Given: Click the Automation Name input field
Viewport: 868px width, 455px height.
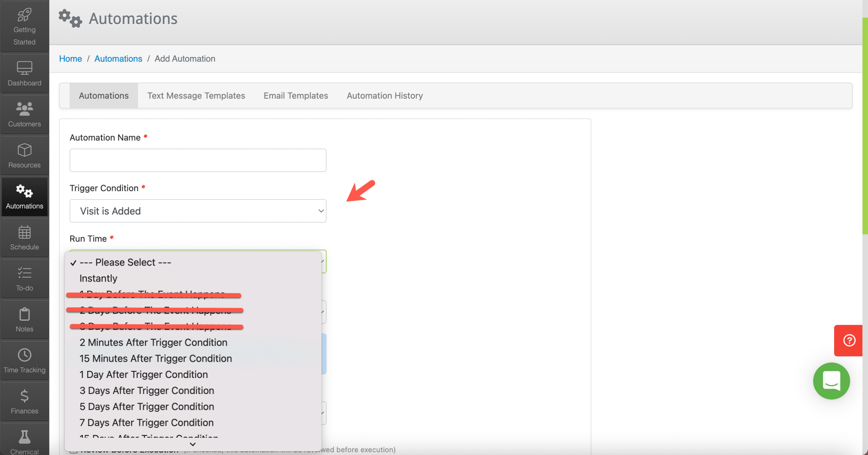Looking at the screenshot, I should 198,160.
